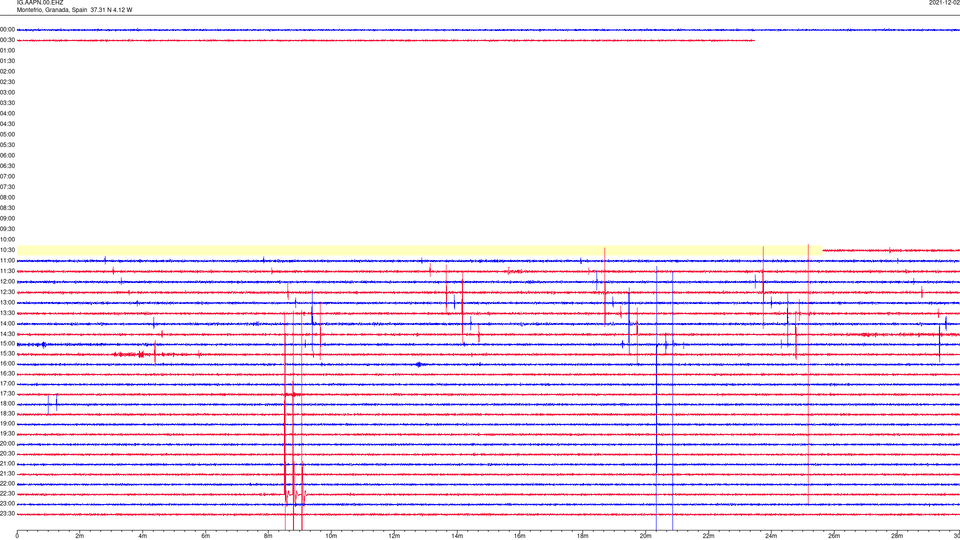Click the station code 'IG.AAPN.00.EHZ' header

[x=40, y=3]
